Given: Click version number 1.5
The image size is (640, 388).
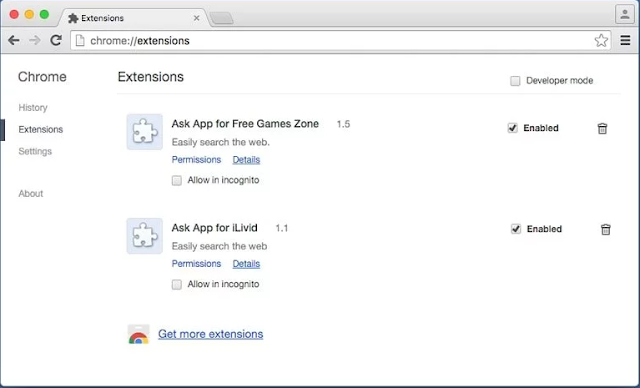Looking at the screenshot, I should (x=343, y=124).
